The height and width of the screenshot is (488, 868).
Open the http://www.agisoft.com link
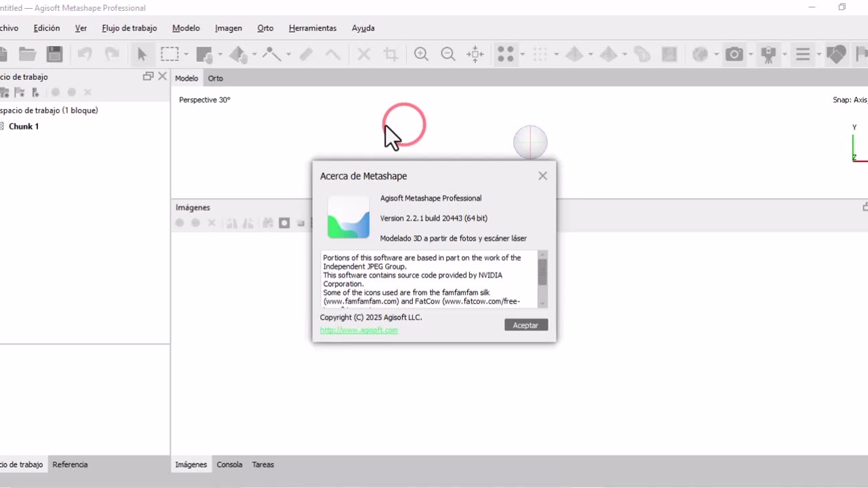click(x=359, y=330)
